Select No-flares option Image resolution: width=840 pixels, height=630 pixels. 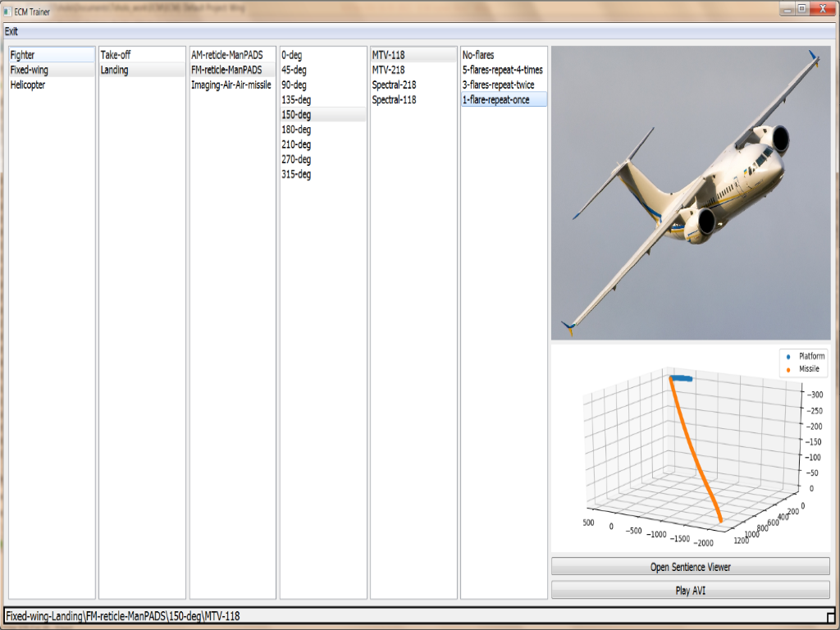[x=478, y=55]
